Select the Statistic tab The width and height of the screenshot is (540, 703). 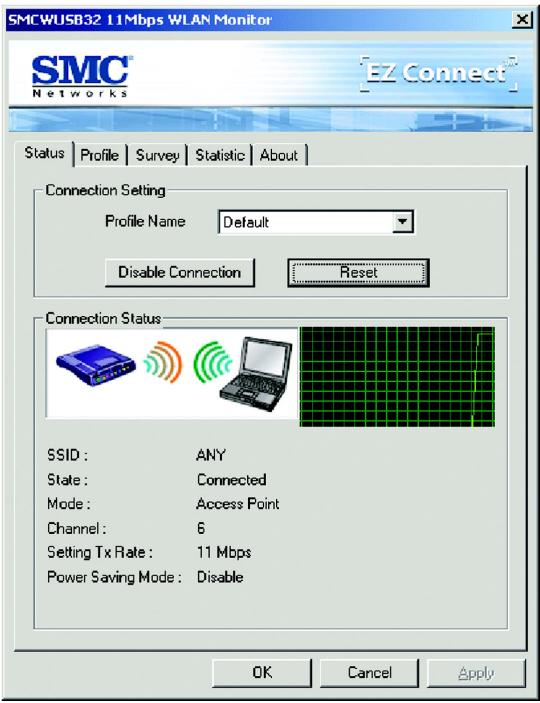220,156
